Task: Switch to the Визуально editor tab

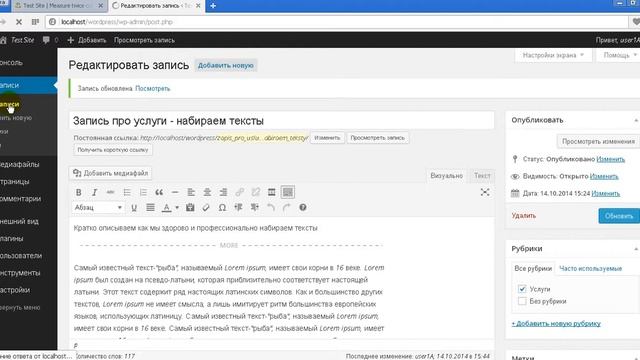Action: click(x=447, y=176)
